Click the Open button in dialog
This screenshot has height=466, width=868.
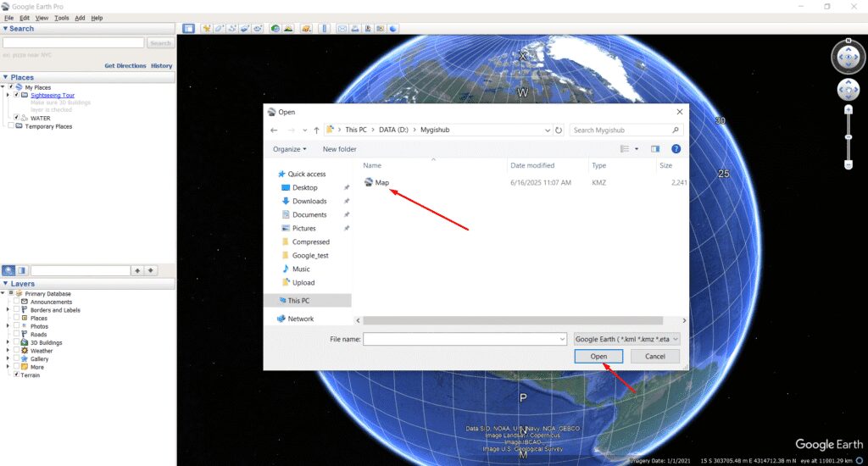pos(598,357)
